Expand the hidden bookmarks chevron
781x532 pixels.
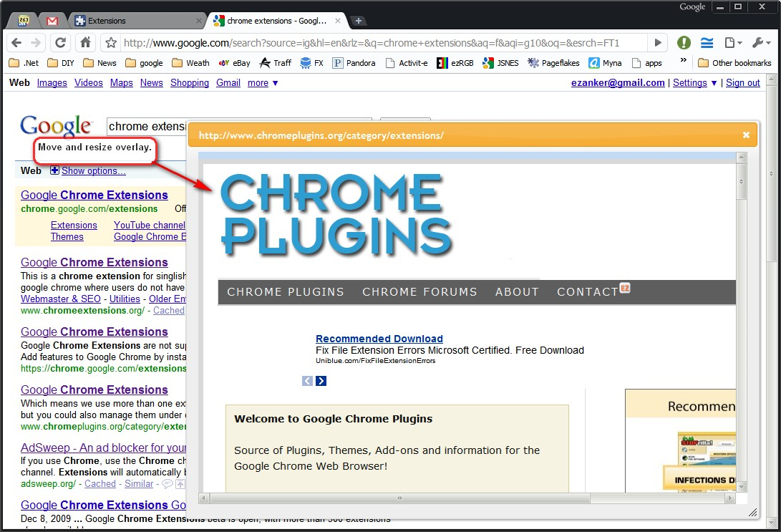coord(684,61)
